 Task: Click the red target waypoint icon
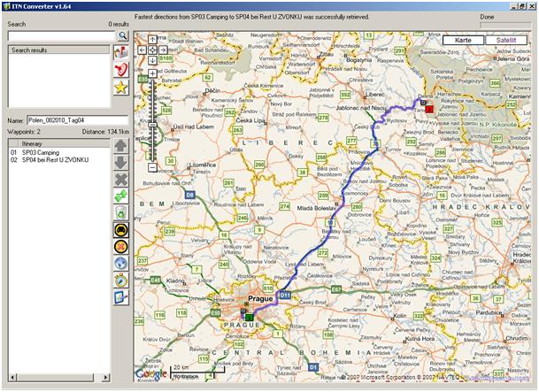coord(121,70)
